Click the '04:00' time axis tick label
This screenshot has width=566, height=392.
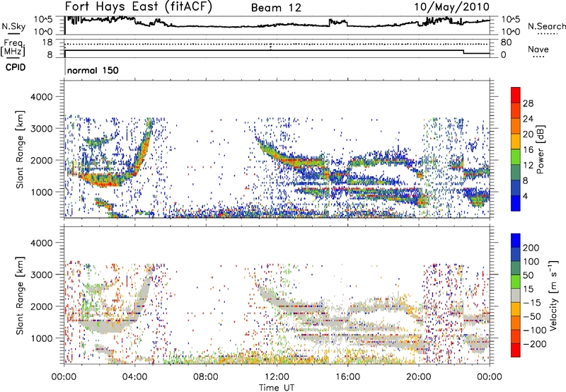[135, 377]
